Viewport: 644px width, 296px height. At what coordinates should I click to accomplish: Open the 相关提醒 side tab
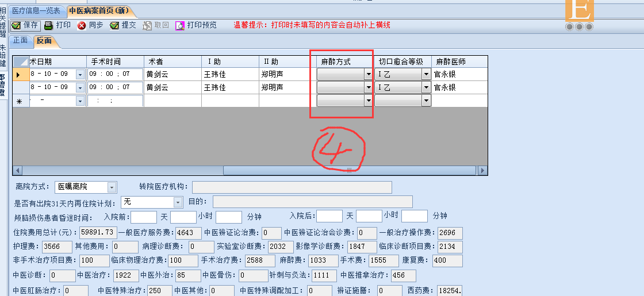pos(3,21)
